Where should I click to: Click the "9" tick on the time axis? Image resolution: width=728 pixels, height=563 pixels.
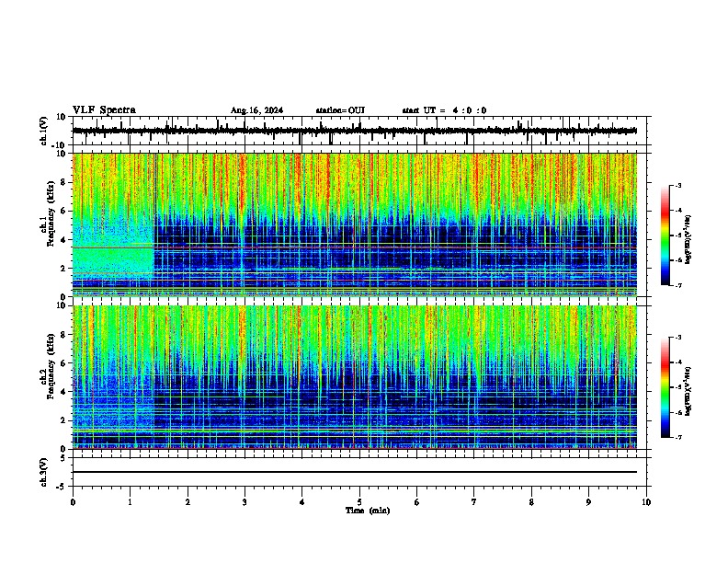click(588, 502)
